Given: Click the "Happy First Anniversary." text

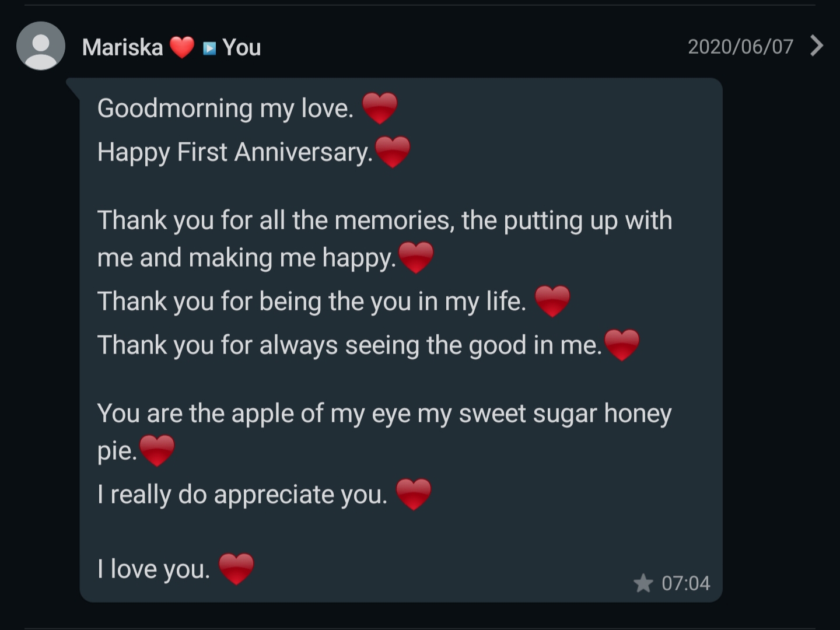Looking at the screenshot, I should [x=235, y=152].
